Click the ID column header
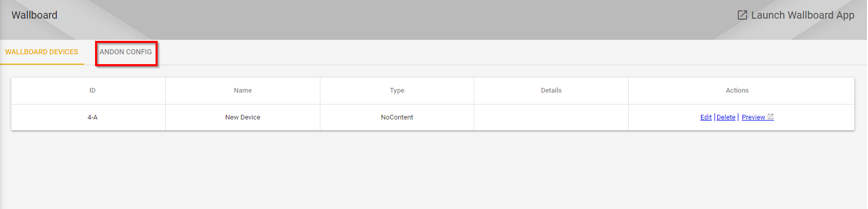 pyautogui.click(x=92, y=91)
